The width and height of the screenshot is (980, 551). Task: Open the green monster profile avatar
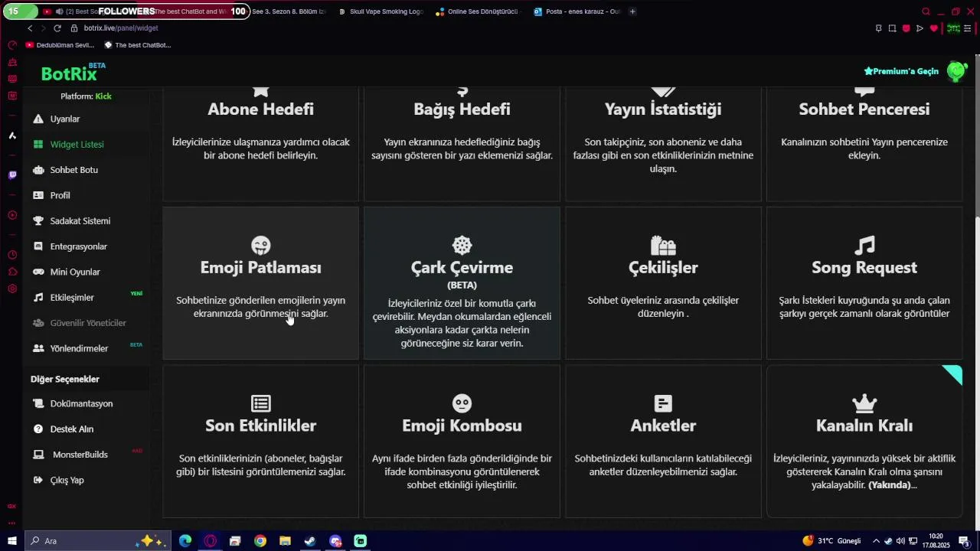(x=957, y=71)
